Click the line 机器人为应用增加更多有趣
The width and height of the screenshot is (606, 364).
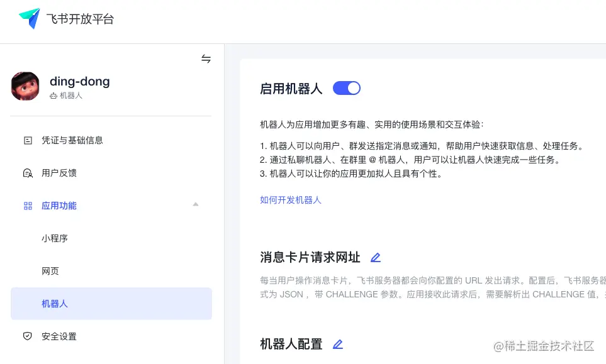(x=372, y=124)
